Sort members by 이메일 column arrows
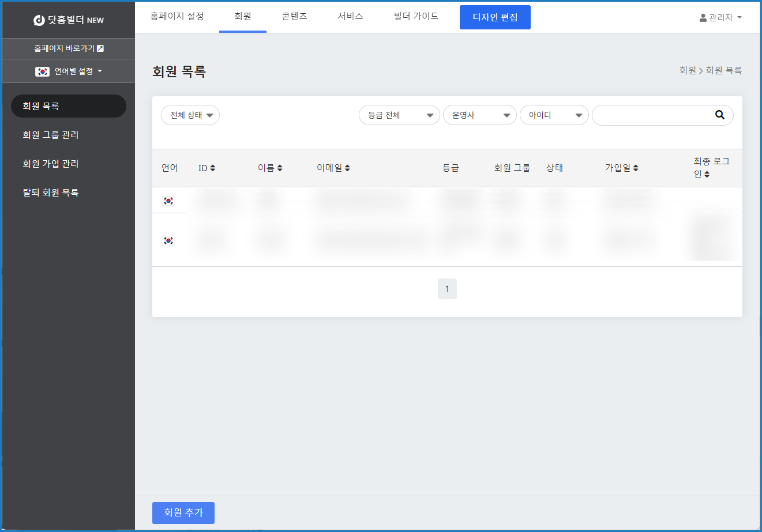Image resolution: width=762 pixels, height=532 pixels. (347, 168)
